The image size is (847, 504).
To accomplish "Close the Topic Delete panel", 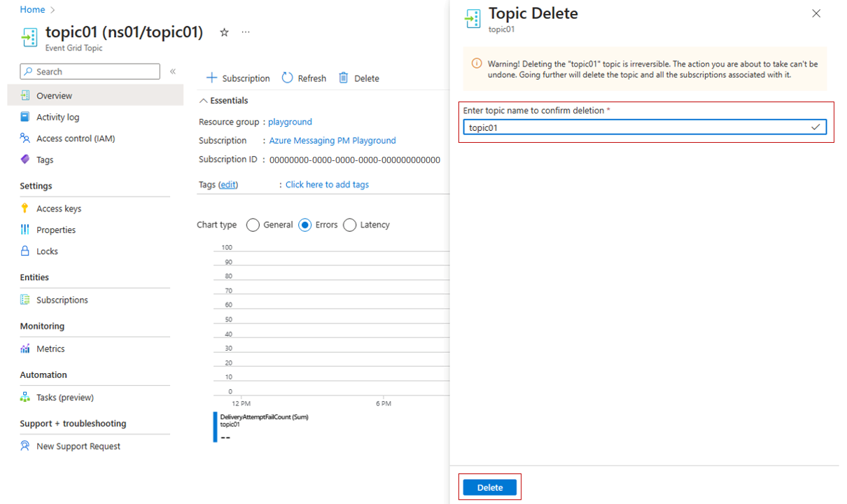I will coord(816,13).
